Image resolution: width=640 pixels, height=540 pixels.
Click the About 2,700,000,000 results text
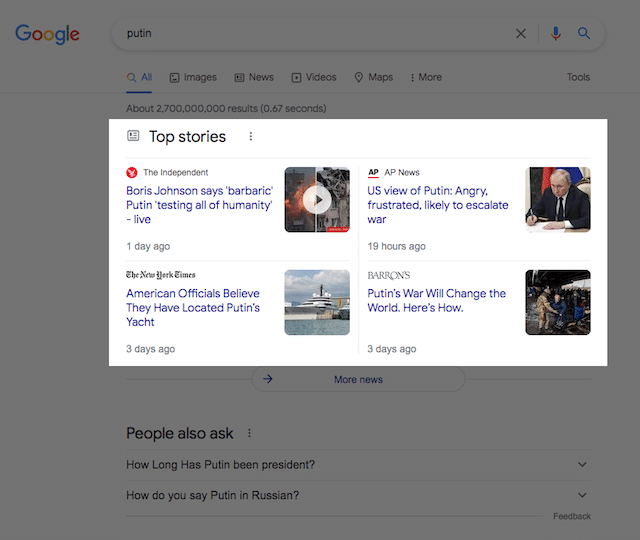click(x=226, y=109)
